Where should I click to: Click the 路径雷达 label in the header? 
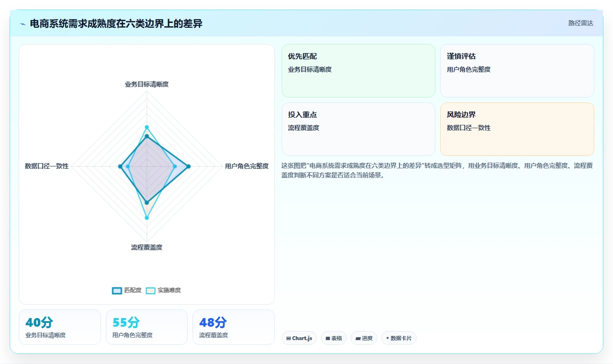pos(580,23)
